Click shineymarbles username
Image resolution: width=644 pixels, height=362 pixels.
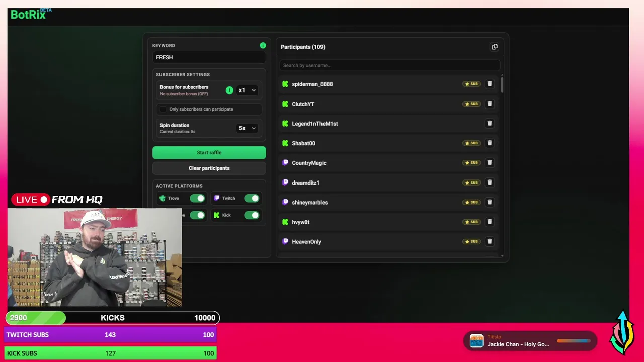coord(309,203)
